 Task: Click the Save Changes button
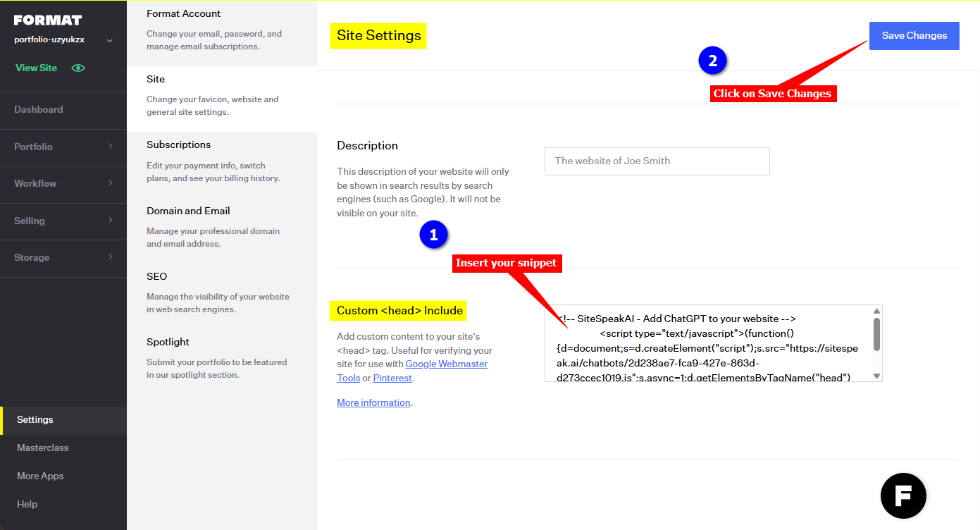coord(914,36)
